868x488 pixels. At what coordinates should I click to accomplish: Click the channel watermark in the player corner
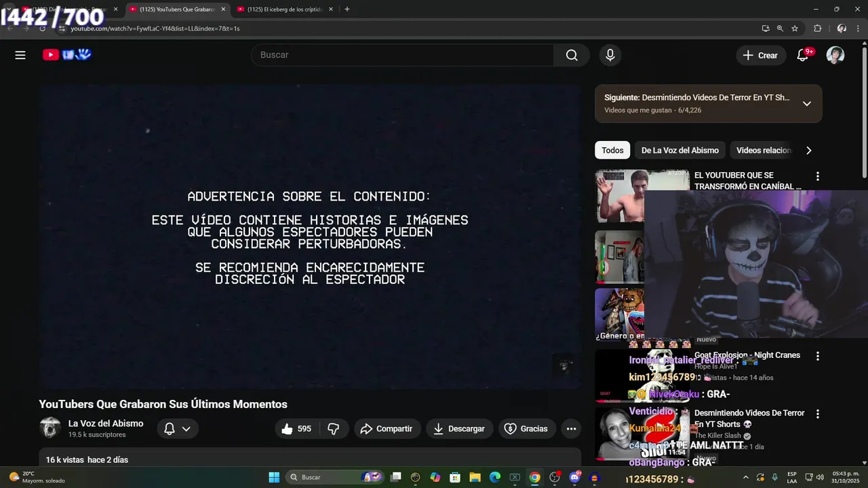click(x=564, y=366)
